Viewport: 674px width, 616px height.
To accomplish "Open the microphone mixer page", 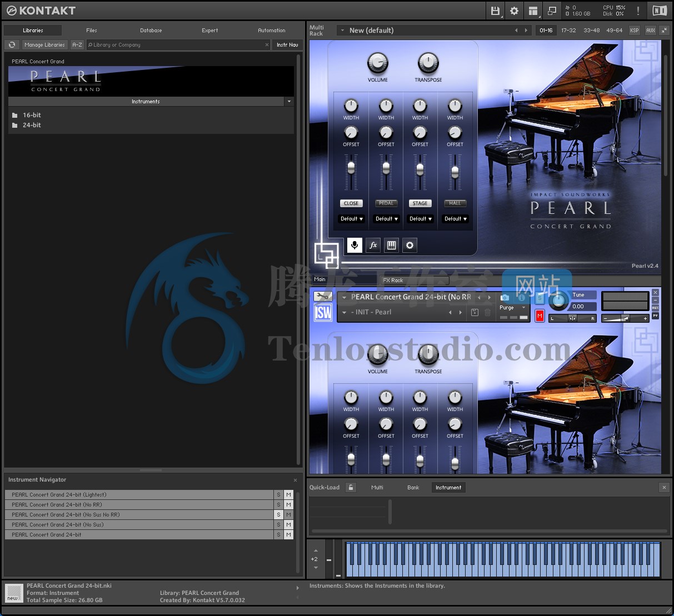I will (355, 245).
